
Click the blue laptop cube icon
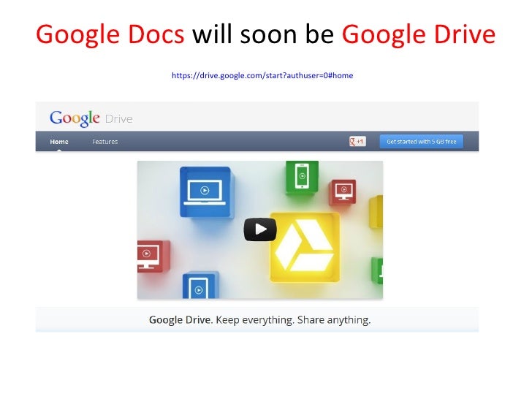pyautogui.click(x=205, y=192)
